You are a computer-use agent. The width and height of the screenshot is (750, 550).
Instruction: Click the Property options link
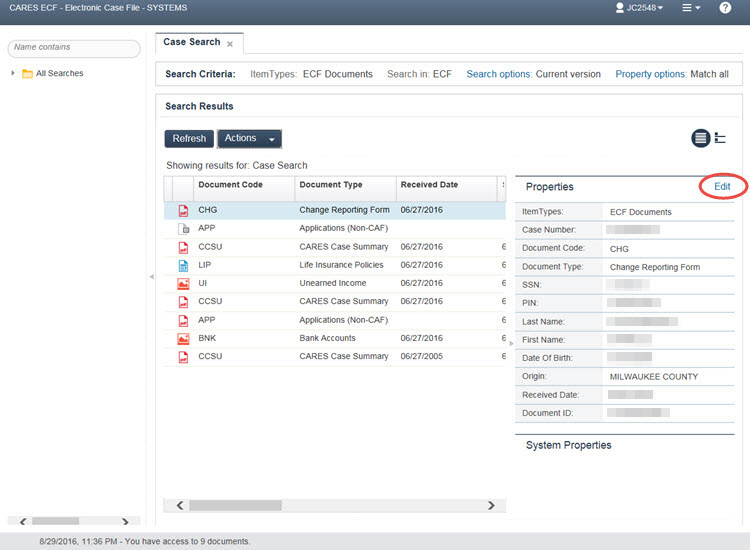click(651, 74)
